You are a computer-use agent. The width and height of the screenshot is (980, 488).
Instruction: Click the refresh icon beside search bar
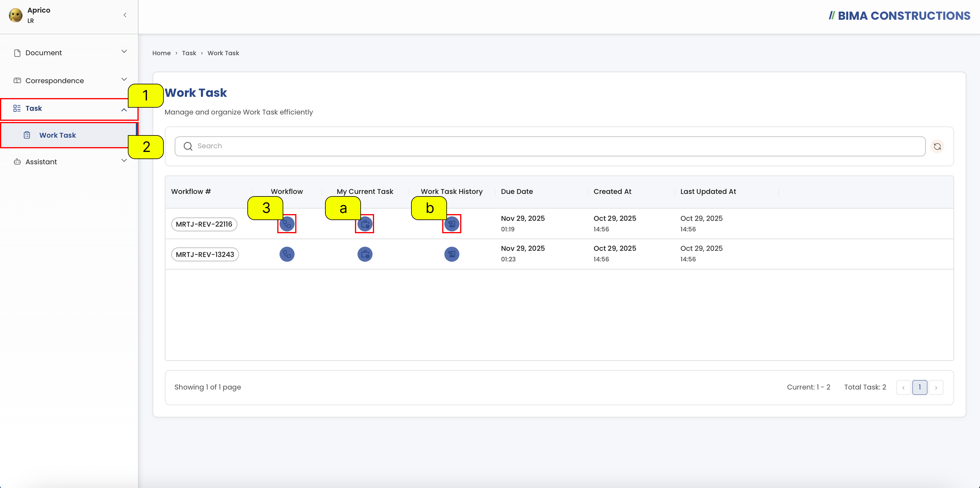coord(937,146)
